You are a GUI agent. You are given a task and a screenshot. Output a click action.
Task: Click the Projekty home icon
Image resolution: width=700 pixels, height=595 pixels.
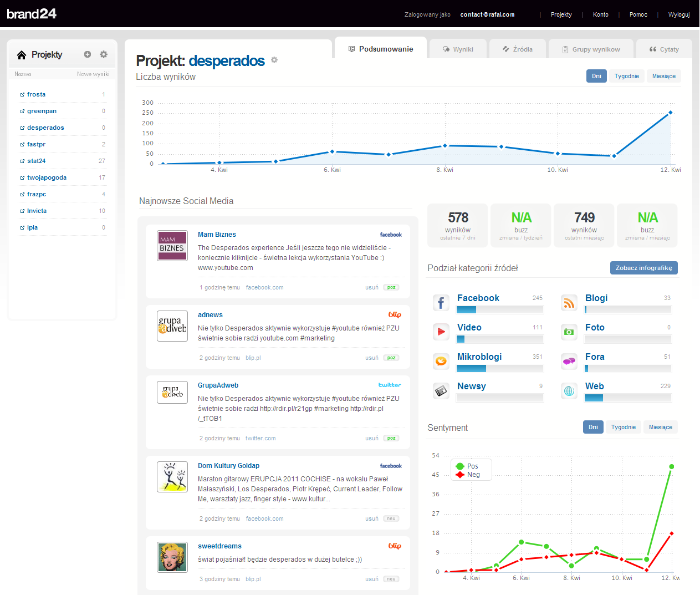(x=22, y=54)
